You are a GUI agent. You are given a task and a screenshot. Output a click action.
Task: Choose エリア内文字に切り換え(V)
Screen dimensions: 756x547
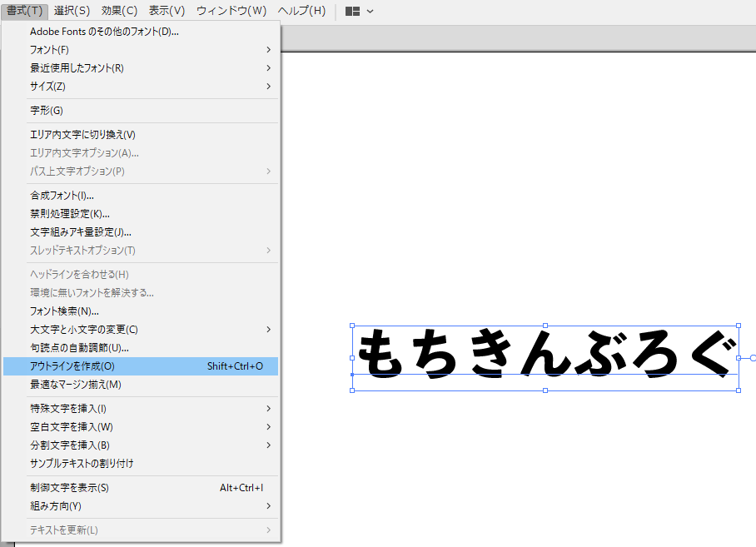(x=141, y=135)
